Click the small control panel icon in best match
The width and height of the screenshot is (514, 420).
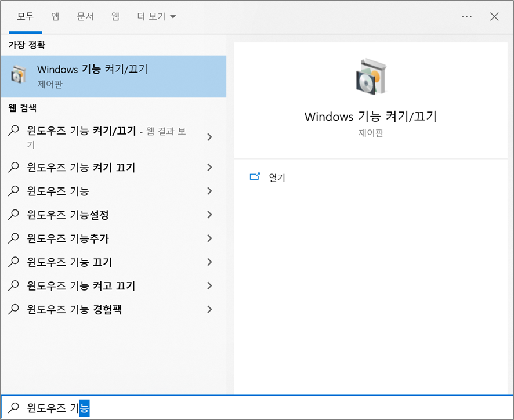tap(19, 74)
